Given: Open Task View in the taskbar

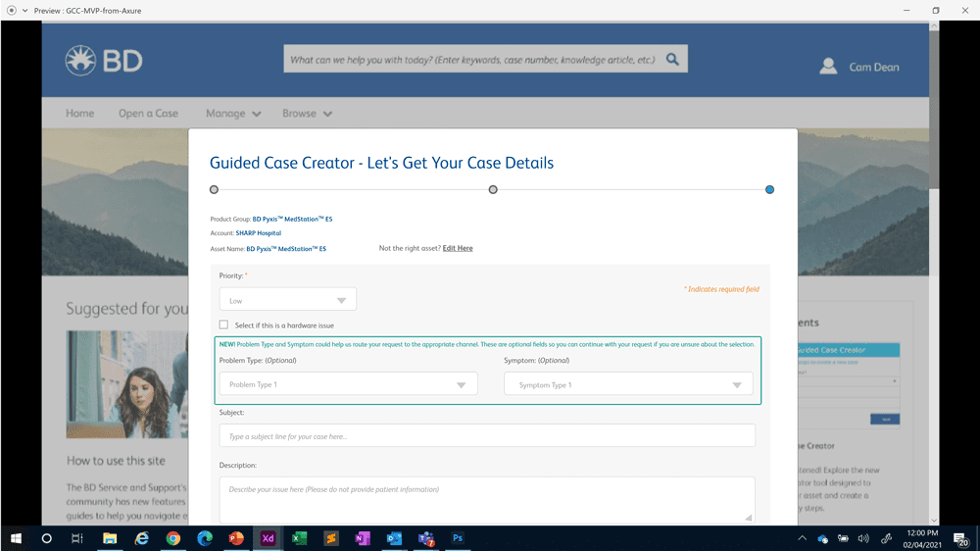Looking at the screenshot, I should tap(76, 538).
